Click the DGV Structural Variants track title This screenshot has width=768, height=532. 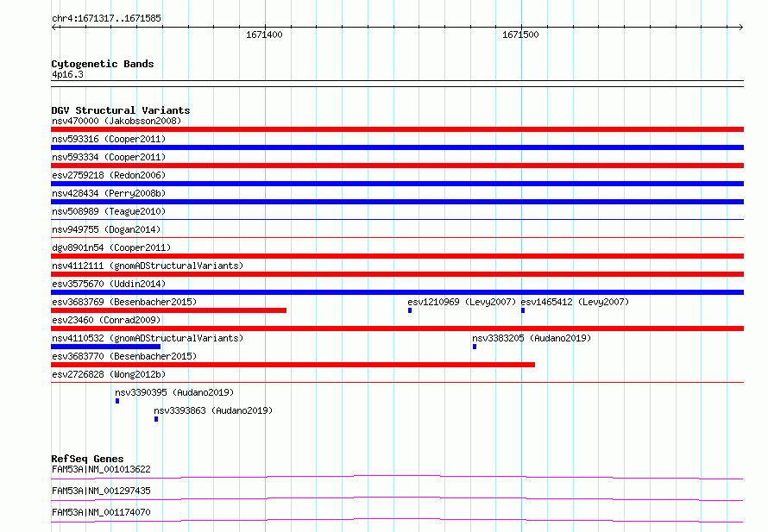pyautogui.click(x=121, y=110)
